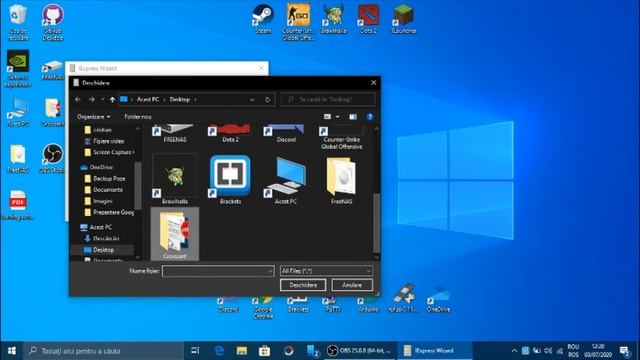
Task: Open the dialog help icon
Action: [x=370, y=117]
